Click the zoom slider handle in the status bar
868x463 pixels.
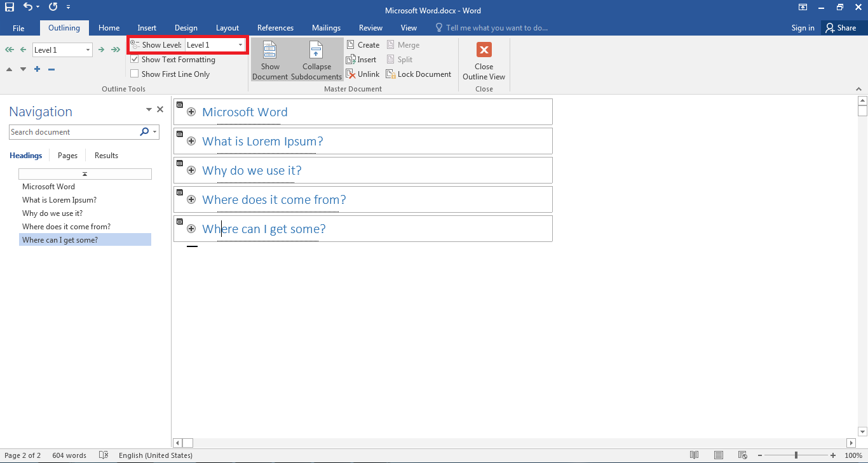pyautogui.click(x=796, y=455)
